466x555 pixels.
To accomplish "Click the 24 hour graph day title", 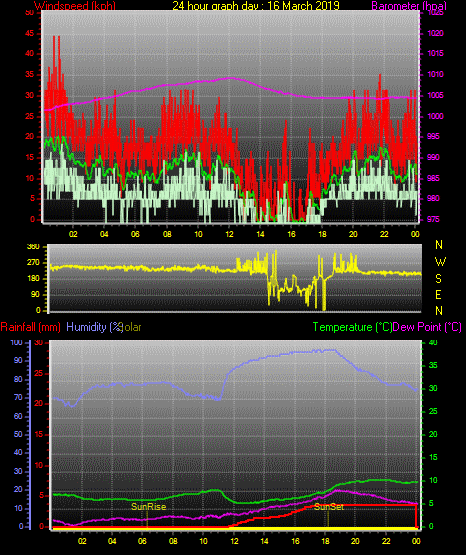I will pyautogui.click(x=256, y=6).
